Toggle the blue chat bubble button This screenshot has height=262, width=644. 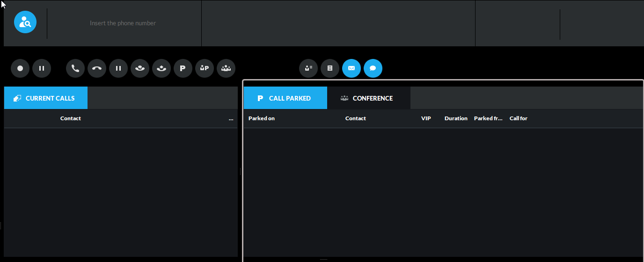tap(373, 68)
